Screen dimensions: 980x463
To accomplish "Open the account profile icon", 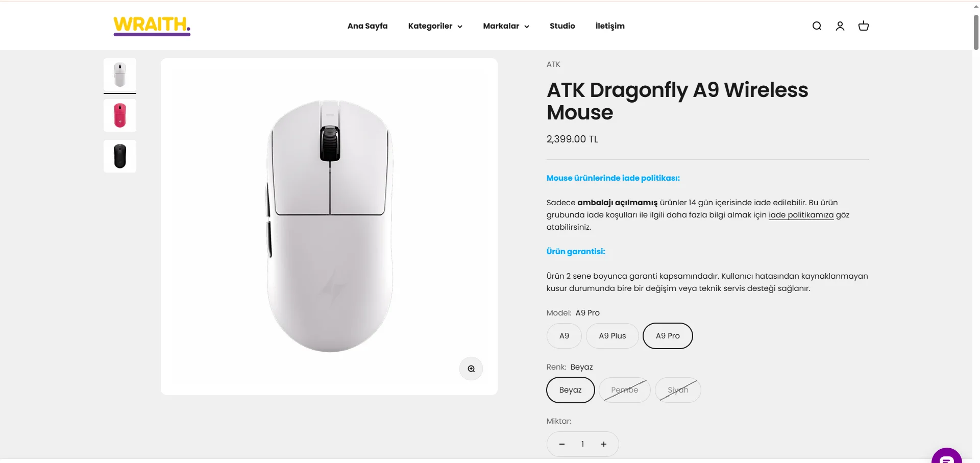I will 840,26.
